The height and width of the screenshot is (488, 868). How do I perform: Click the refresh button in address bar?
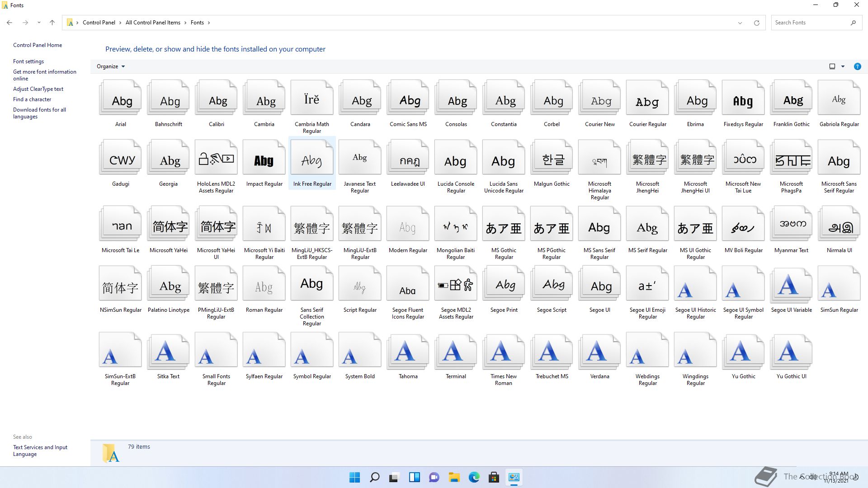click(x=756, y=23)
